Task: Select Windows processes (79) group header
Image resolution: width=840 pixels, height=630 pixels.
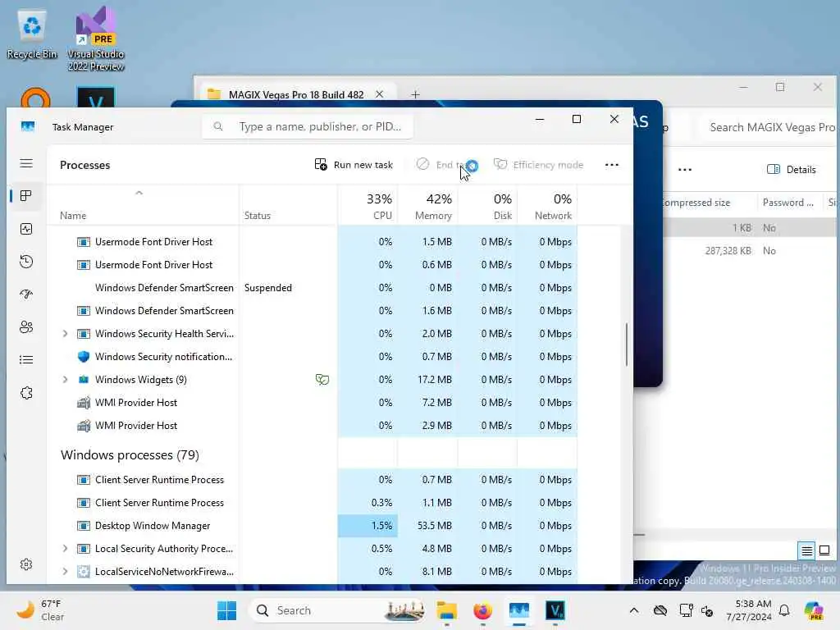Action: click(130, 454)
